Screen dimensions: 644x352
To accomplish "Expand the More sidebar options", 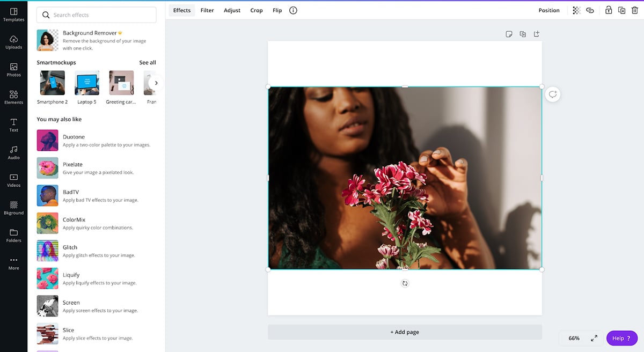I will (x=13, y=263).
